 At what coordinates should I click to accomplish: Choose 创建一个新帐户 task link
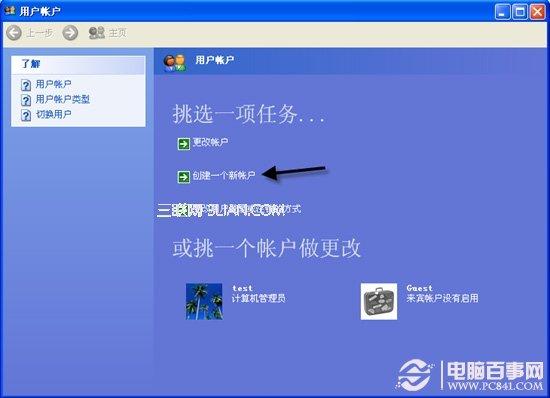click(223, 175)
